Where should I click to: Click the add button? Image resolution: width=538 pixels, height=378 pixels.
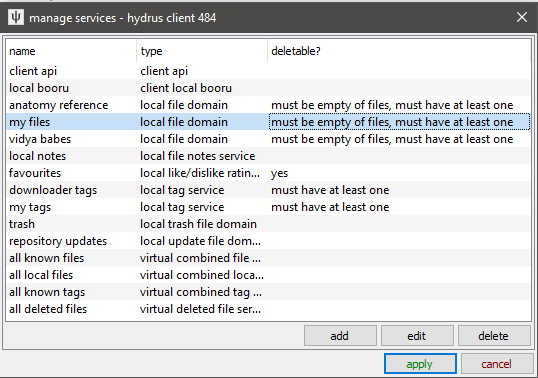340,335
